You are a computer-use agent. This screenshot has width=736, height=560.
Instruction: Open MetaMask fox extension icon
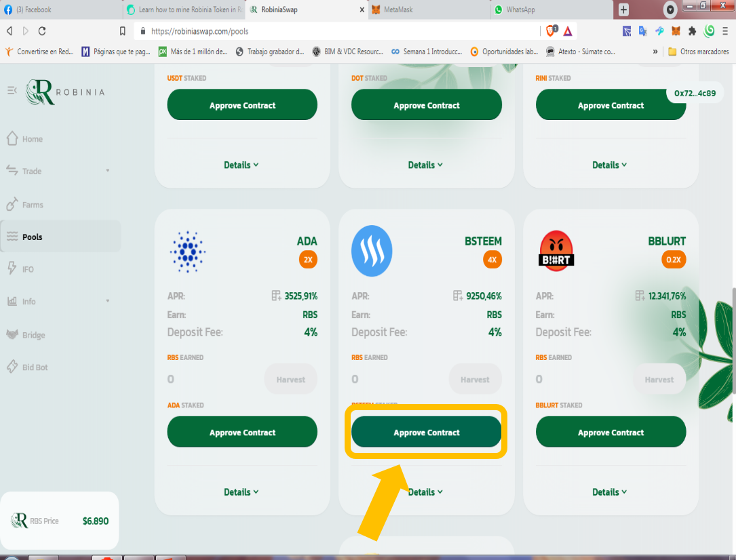[676, 31]
